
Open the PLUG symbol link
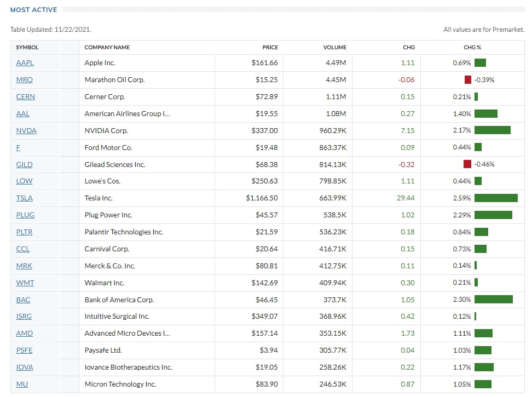tap(25, 215)
